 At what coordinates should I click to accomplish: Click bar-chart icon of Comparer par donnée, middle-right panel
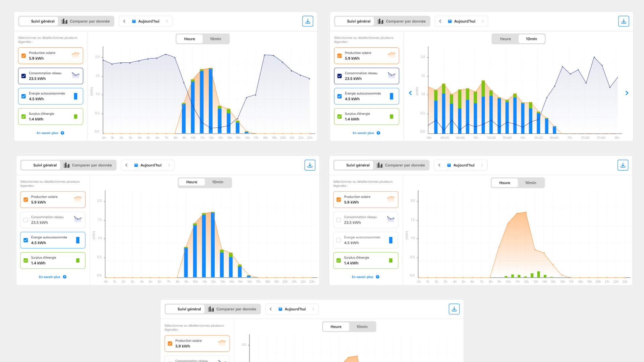tap(380, 165)
